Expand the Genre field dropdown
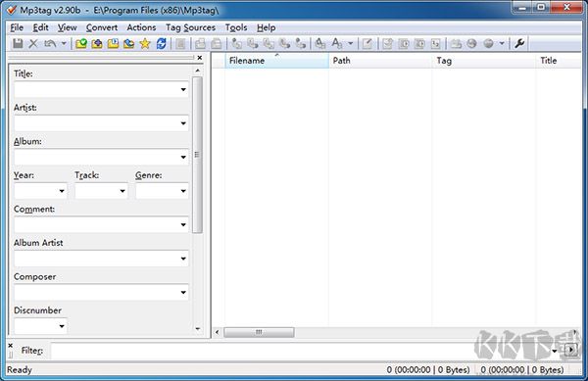The image size is (588, 381). point(183,191)
